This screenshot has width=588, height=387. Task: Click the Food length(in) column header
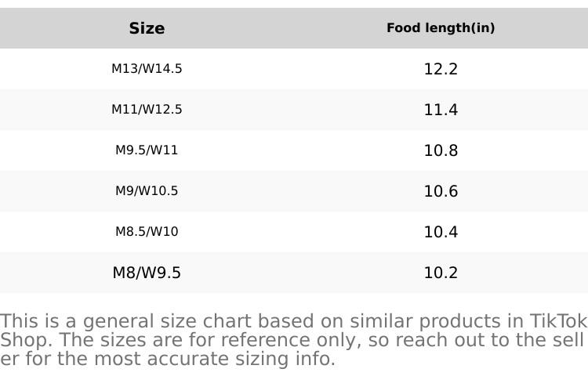coord(441,28)
